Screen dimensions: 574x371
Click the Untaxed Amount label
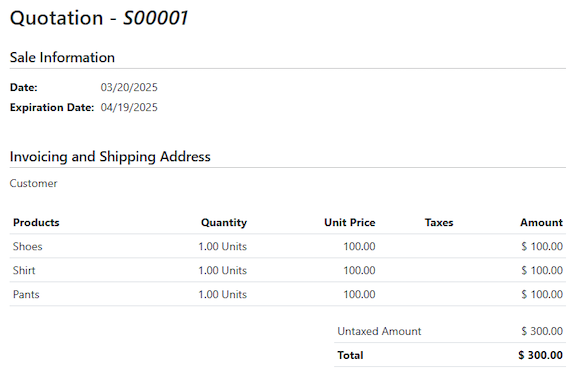[379, 331]
